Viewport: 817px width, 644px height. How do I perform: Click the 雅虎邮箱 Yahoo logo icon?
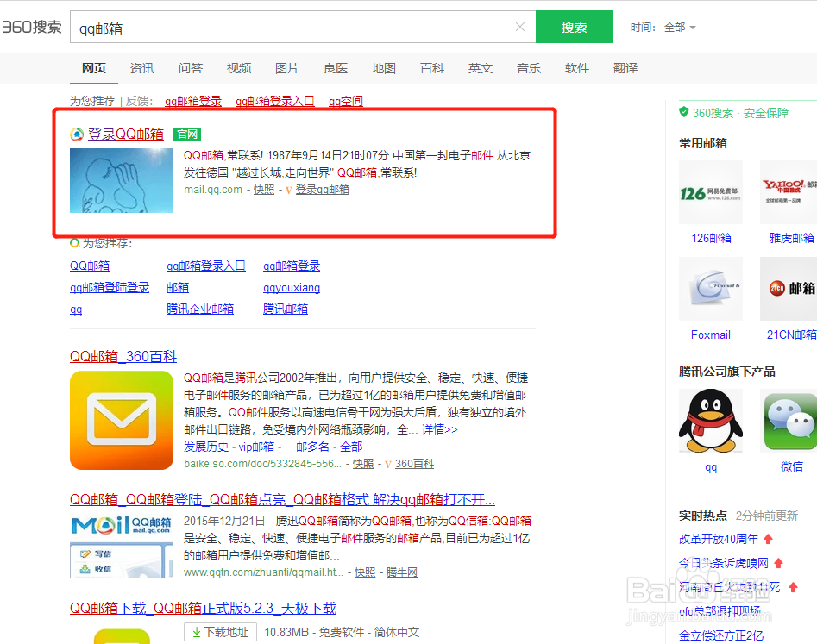(789, 192)
